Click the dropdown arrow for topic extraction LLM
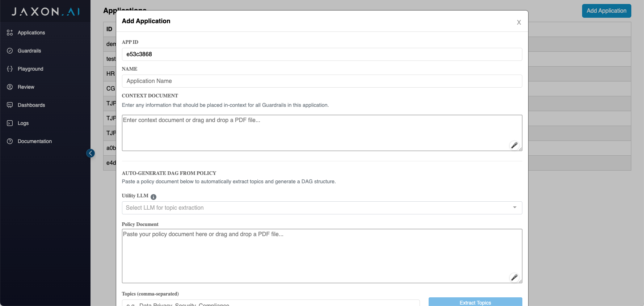The height and width of the screenshot is (306, 644). point(514,208)
